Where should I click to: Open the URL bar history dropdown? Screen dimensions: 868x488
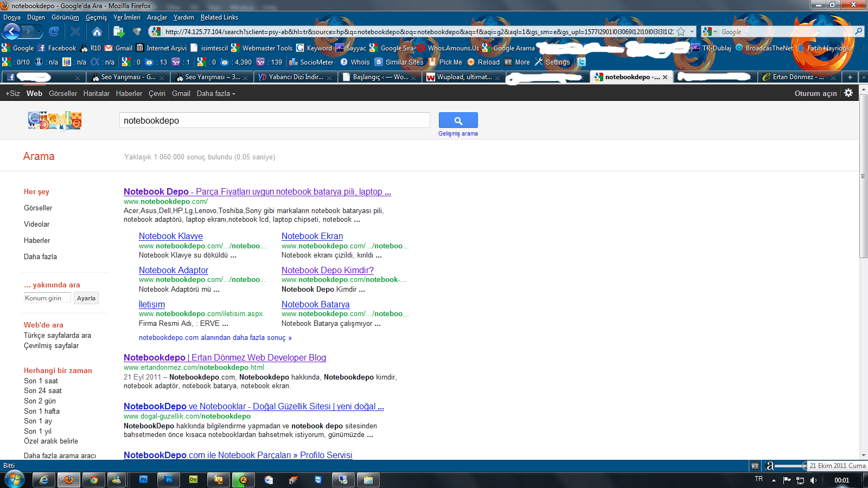(692, 32)
